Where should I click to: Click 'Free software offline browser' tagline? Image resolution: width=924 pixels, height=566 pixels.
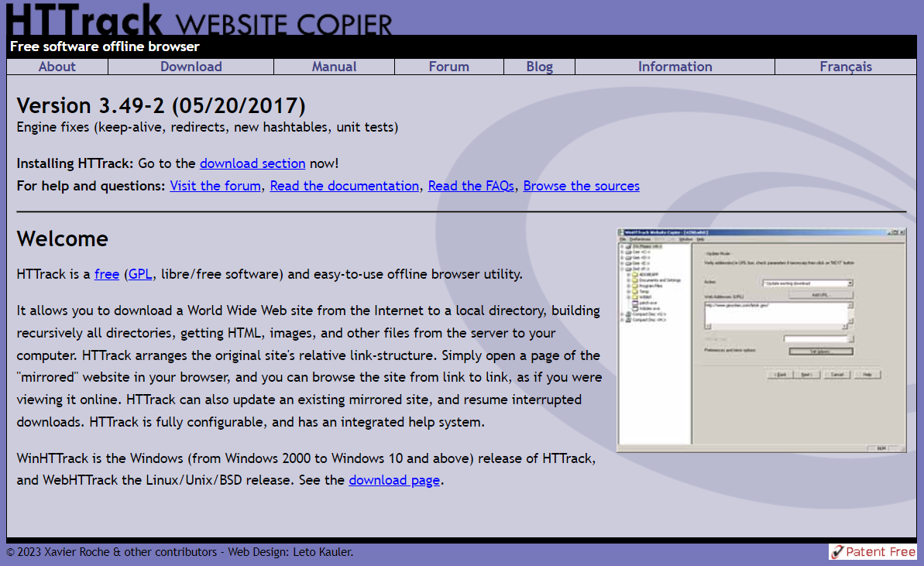point(105,46)
